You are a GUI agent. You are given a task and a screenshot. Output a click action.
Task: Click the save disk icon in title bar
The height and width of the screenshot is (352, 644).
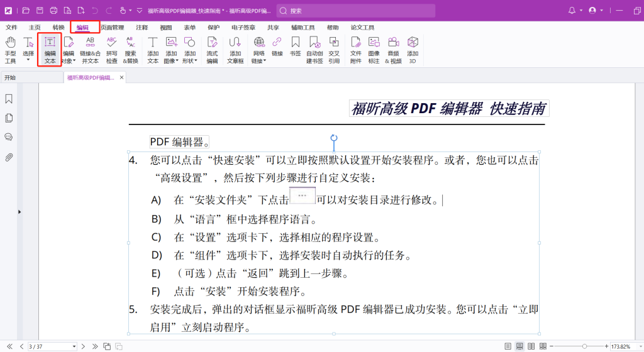pyautogui.click(x=40, y=11)
